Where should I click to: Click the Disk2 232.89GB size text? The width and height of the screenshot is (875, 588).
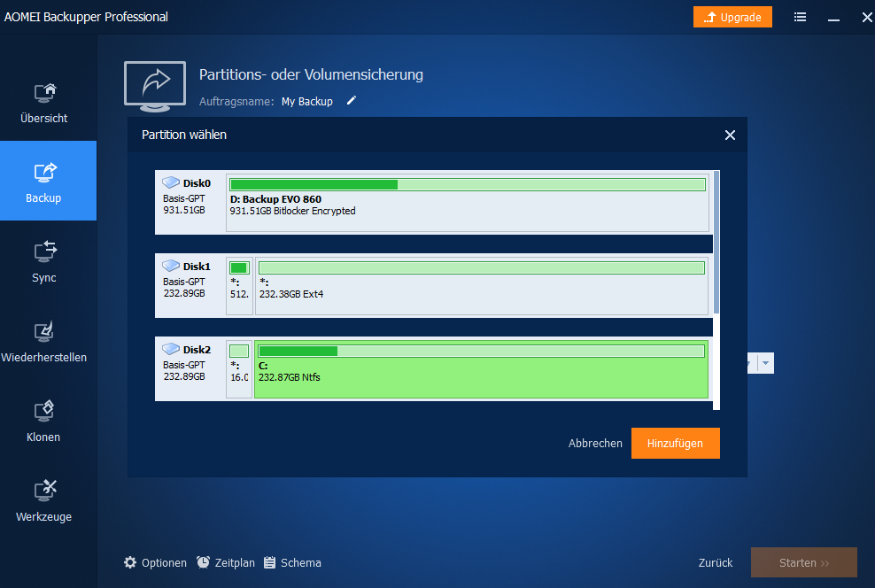[x=184, y=376]
